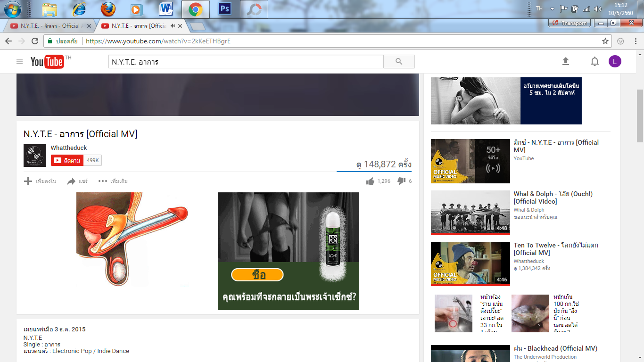This screenshot has height=362, width=644.
Task: Open Action Center flag in the tray
Action: click(x=563, y=9)
